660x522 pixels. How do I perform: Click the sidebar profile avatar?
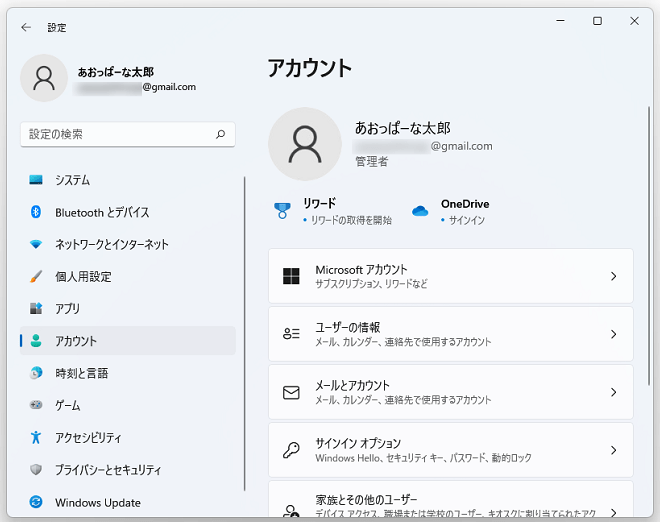[44, 78]
